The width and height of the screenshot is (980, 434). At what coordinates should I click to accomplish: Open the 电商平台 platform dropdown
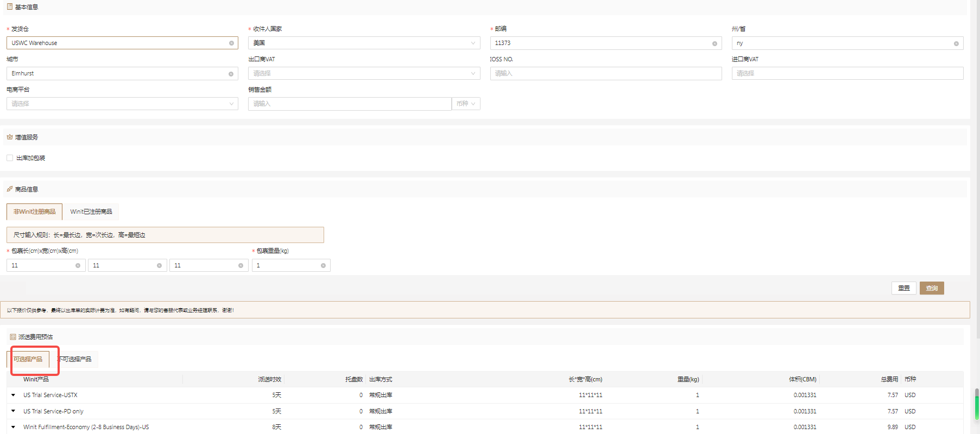122,104
